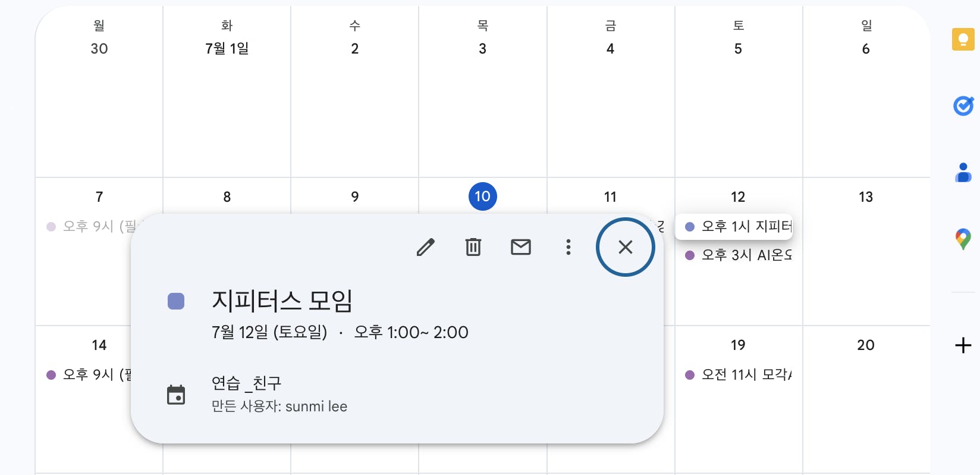Open Google Contacts side panel
Image resolution: width=980 pixels, height=475 pixels.
(963, 173)
